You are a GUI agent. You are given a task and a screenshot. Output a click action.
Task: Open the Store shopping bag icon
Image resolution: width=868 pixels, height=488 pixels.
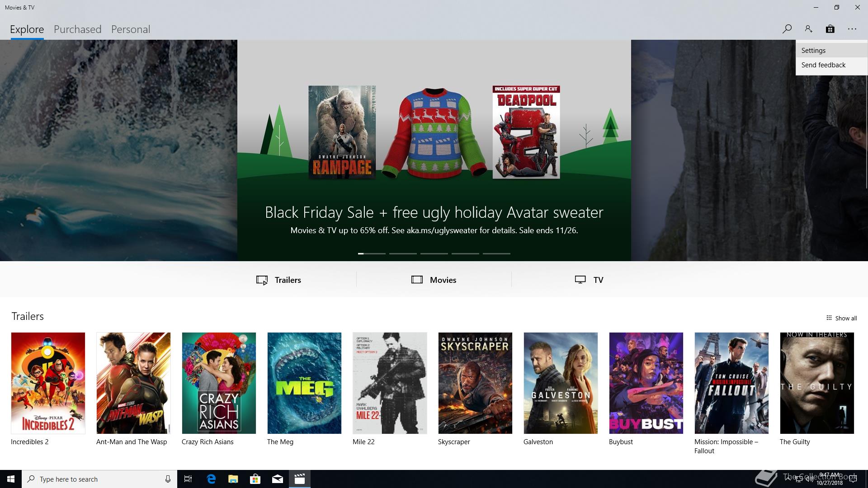(830, 29)
